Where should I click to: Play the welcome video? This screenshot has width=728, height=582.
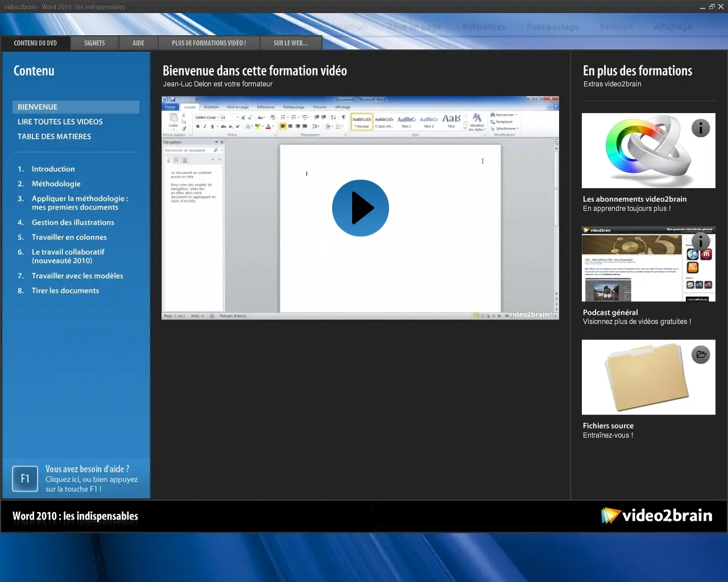coord(361,208)
